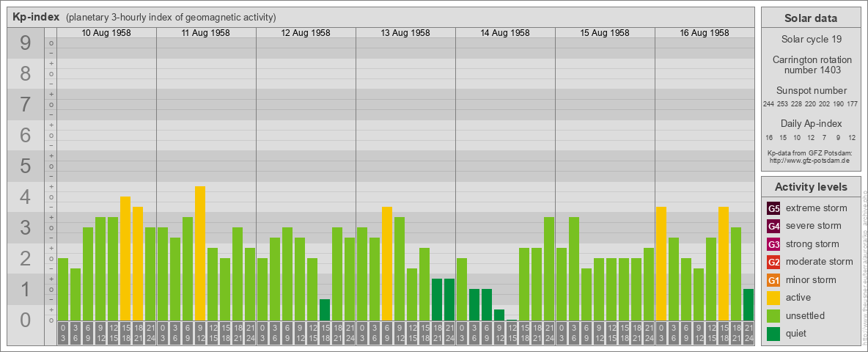Click the '0 3' time label under 10 Aug
The width and height of the screenshot is (868, 352).
click(63, 334)
